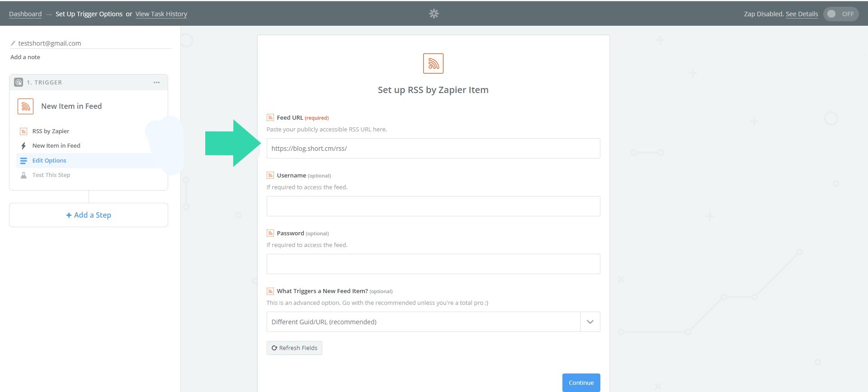
Task: Click the Zapier asterisk logo in header
Action: (434, 14)
